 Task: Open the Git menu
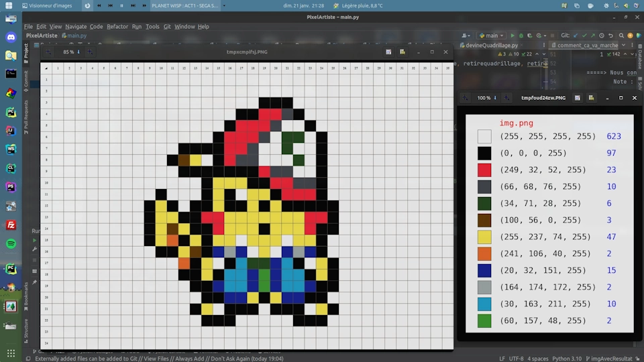pyautogui.click(x=167, y=27)
